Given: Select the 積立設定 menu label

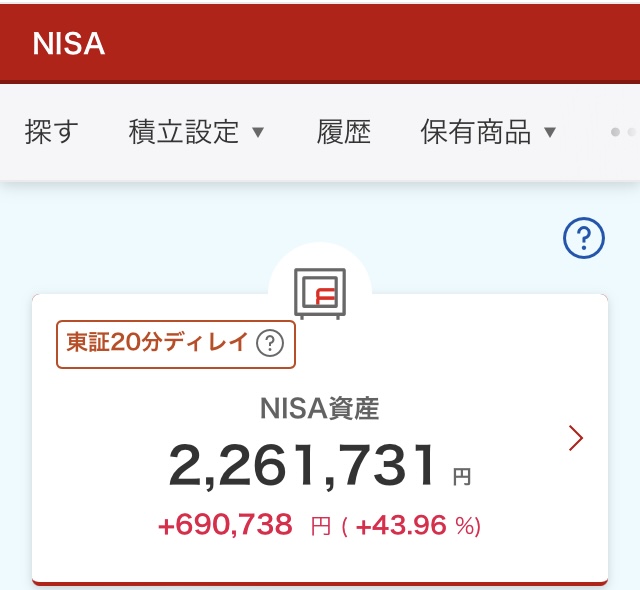Looking at the screenshot, I should (x=184, y=132).
